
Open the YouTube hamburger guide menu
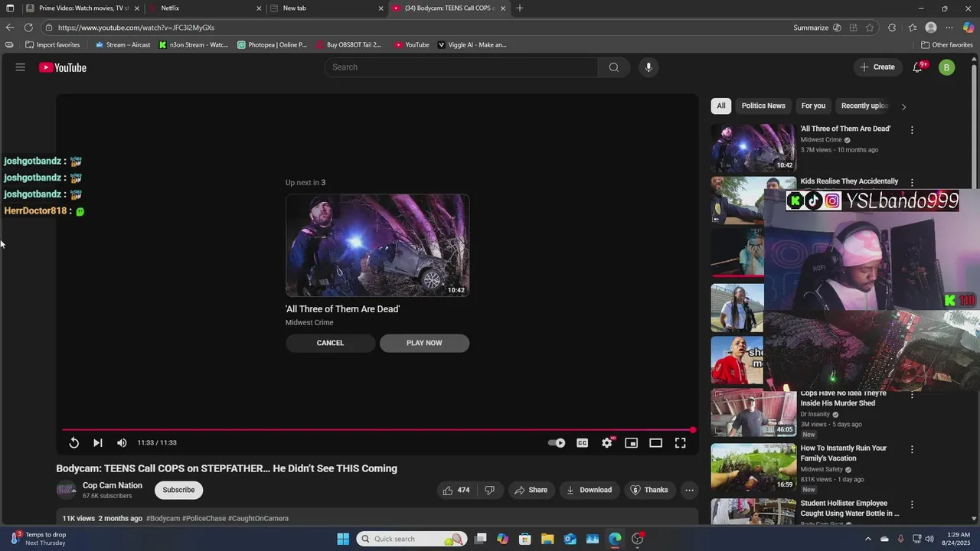21,67
